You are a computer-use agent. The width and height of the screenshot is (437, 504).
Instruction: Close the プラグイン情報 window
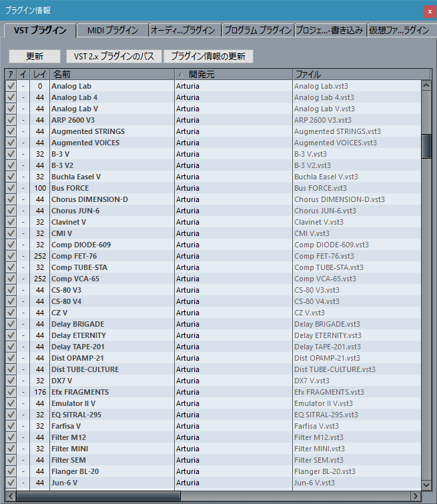pos(430,11)
